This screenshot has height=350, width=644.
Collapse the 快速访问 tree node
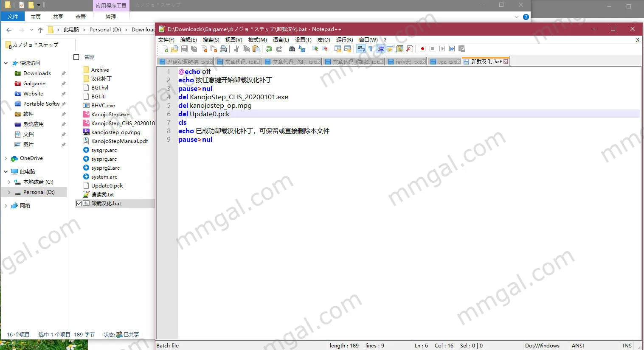pos(6,63)
